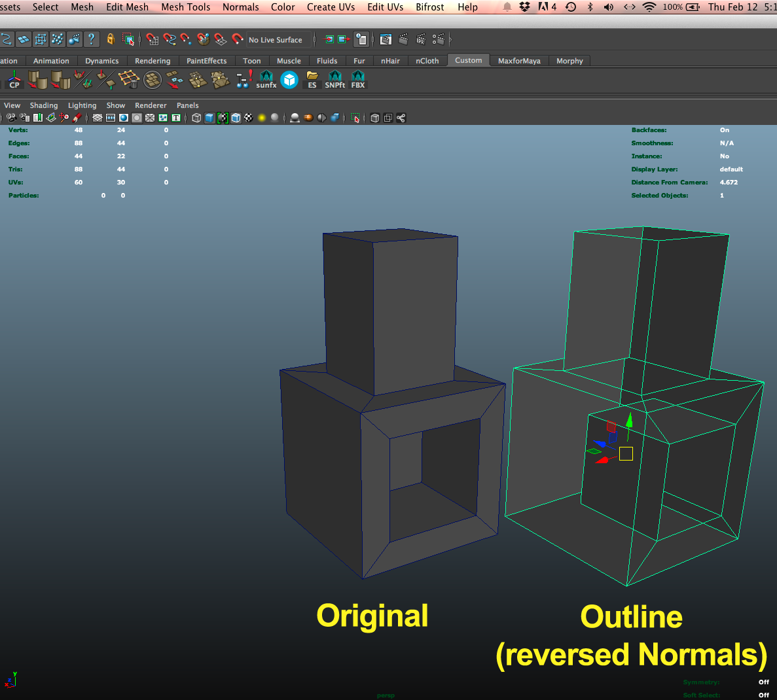This screenshot has width=777, height=700.
Task: Click the snap to grid magnet icon
Action: [x=153, y=39]
